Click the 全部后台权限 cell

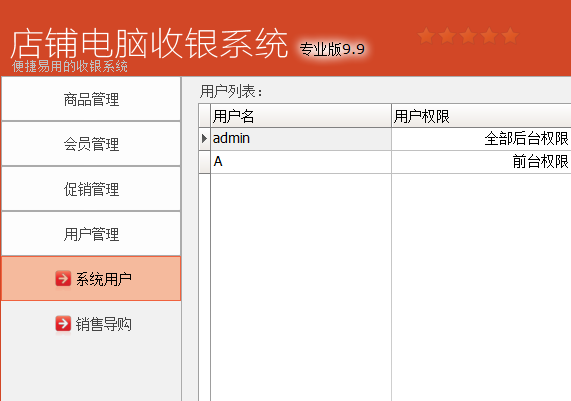tap(481, 139)
